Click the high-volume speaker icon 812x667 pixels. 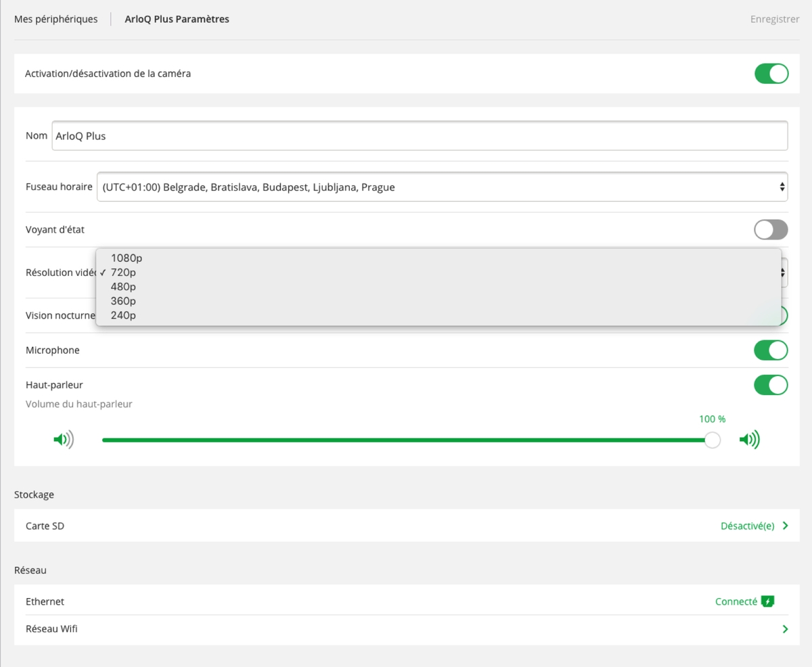click(x=749, y=440)
